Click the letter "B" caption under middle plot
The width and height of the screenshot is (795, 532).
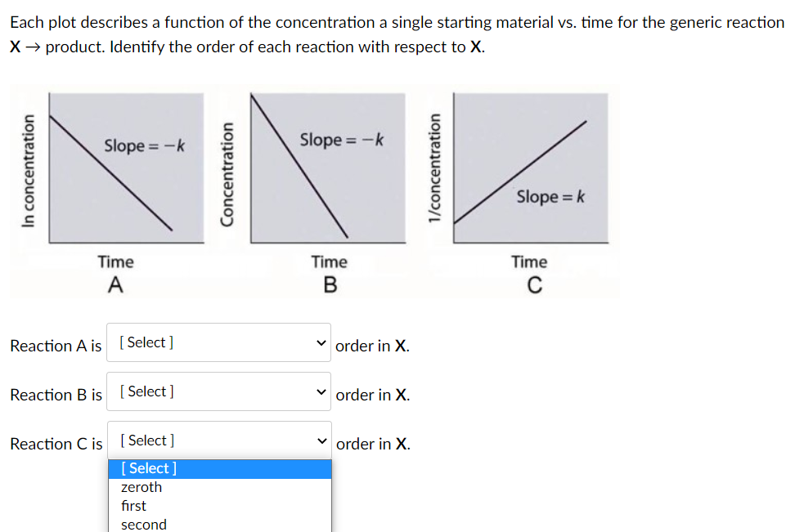(x=328, y=285)
